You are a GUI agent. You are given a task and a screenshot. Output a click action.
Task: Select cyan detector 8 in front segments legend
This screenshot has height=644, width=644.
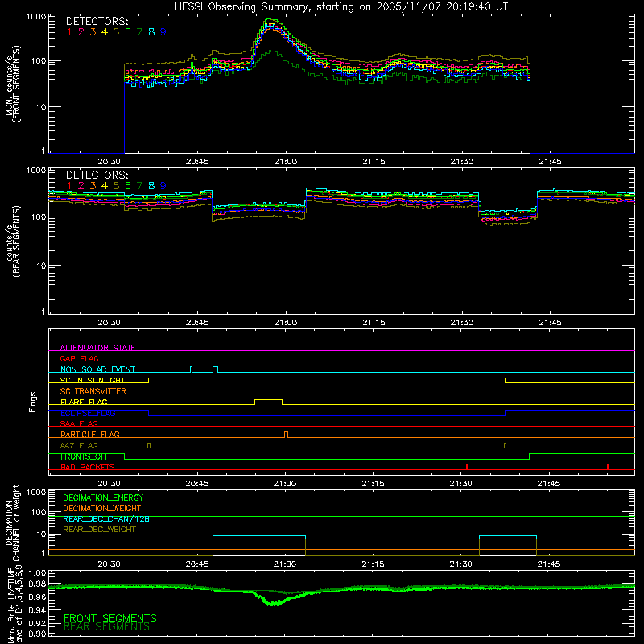[151, 32]
